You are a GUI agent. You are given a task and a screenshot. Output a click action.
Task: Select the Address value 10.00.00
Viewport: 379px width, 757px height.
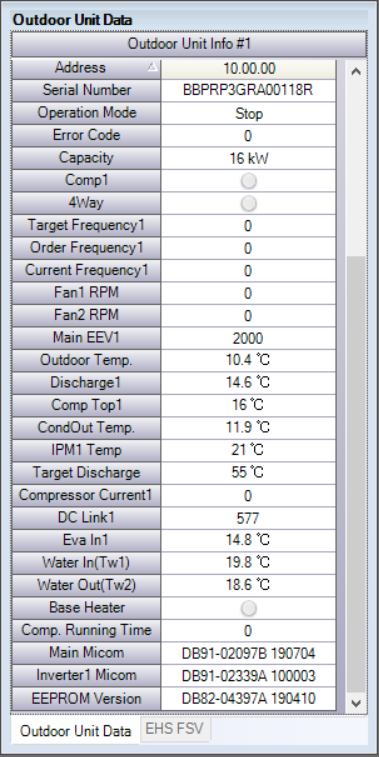[248, 69]
